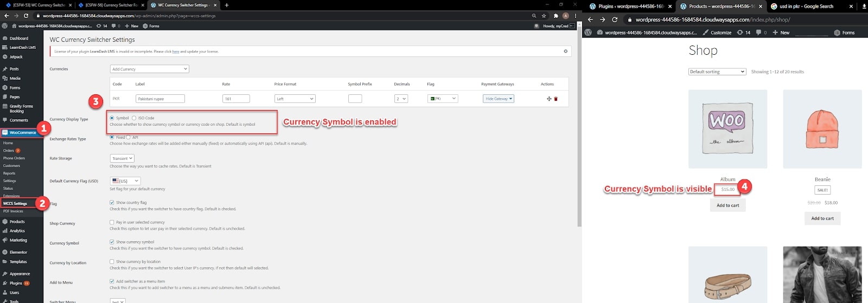Enable Pay in user selected currency
Viewport: 868px width, 303px height.
[112, 222]
